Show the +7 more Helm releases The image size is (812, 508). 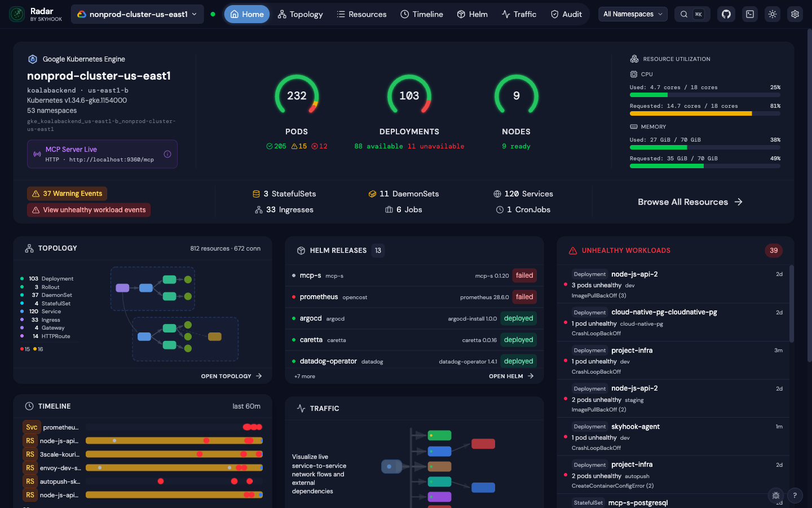click(x=304, y=376)
